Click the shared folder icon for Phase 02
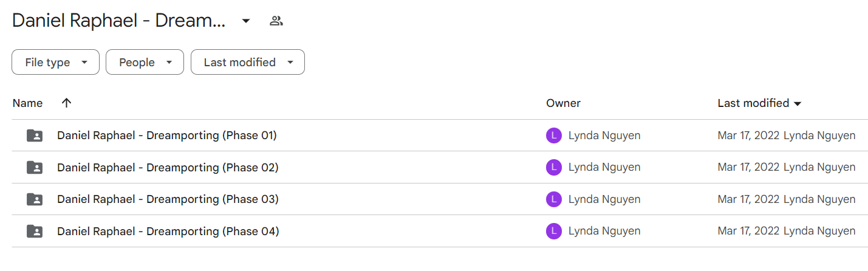Viewport: 868px width, 271px height. tap(35, 167)
